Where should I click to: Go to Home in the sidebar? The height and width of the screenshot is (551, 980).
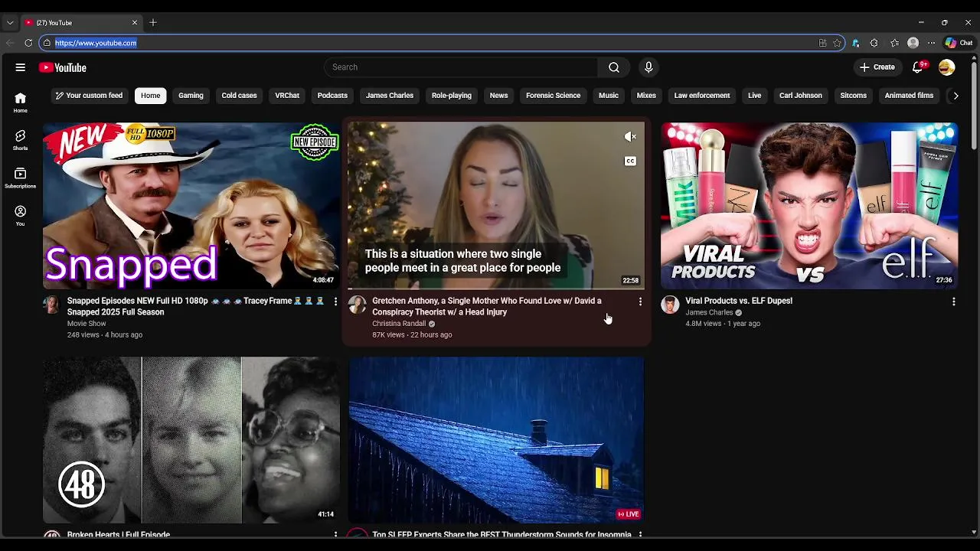[21, 103]
